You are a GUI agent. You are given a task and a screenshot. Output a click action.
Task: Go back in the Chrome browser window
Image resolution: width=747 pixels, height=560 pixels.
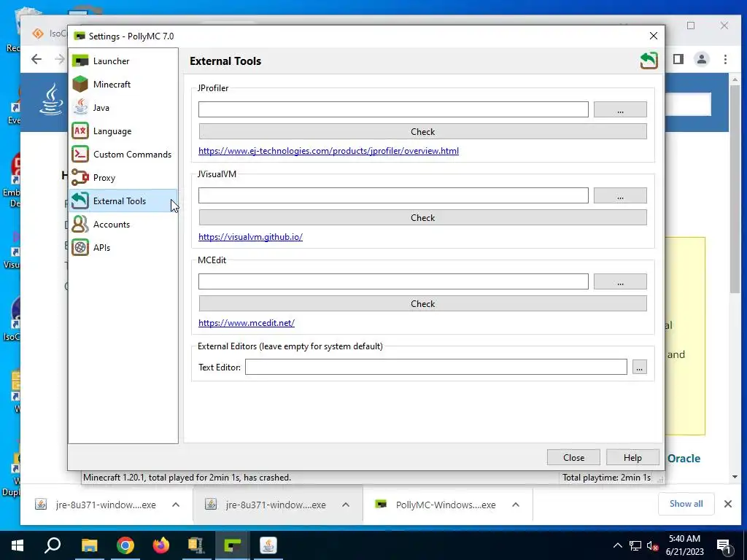(36, 59)
